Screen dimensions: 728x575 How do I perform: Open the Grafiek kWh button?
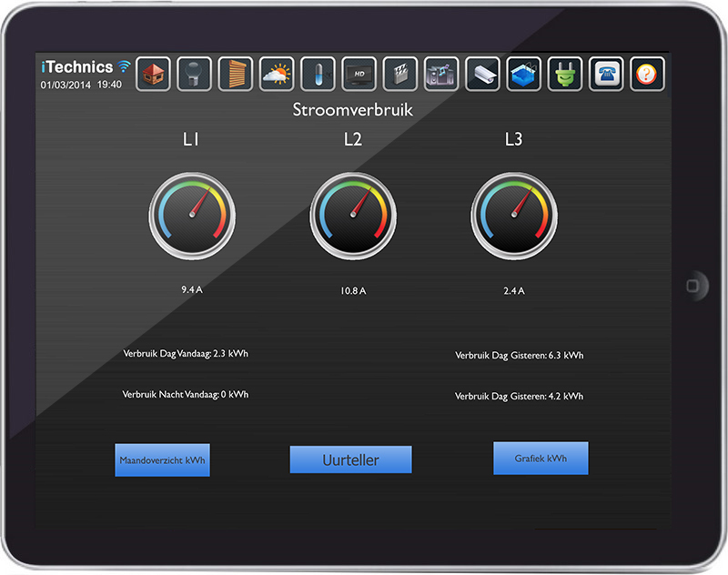pos(541,459)
